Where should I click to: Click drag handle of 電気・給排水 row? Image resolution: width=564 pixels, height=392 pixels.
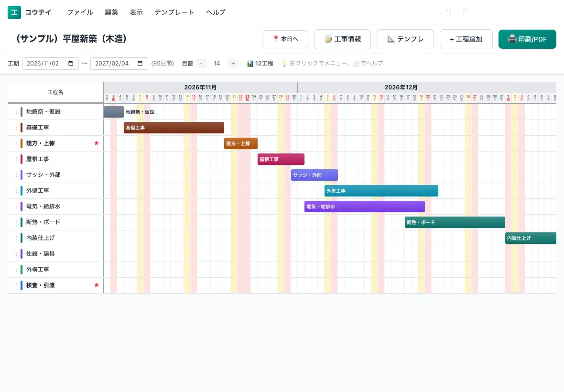pyautogui.click(x=15, y=207)
